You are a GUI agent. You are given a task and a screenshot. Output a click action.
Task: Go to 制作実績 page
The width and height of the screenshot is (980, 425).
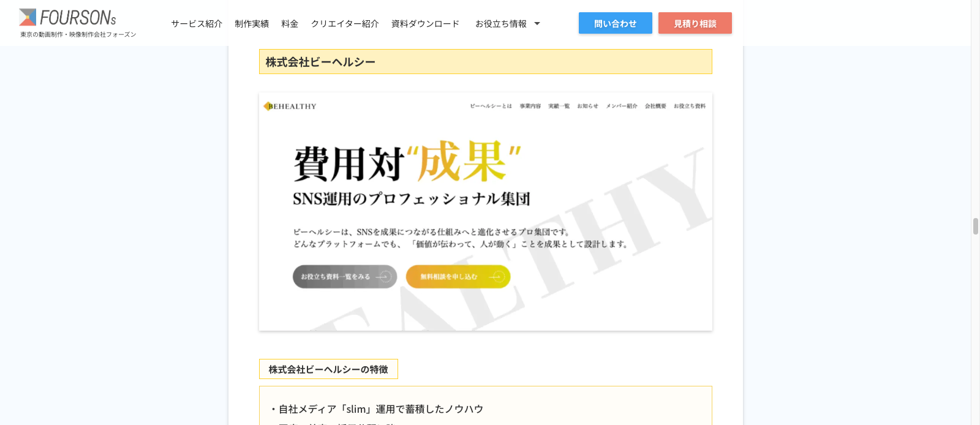pos(252,23)
